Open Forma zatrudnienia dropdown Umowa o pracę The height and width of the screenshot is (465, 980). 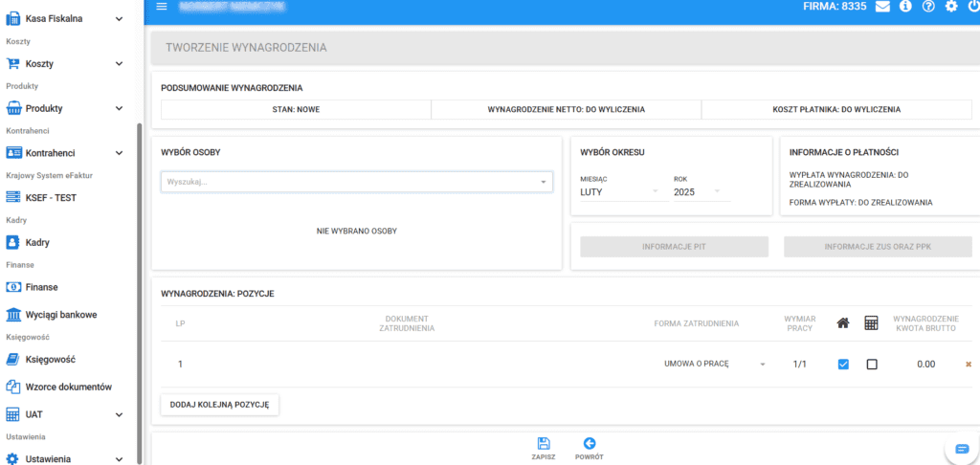(714, 365)
